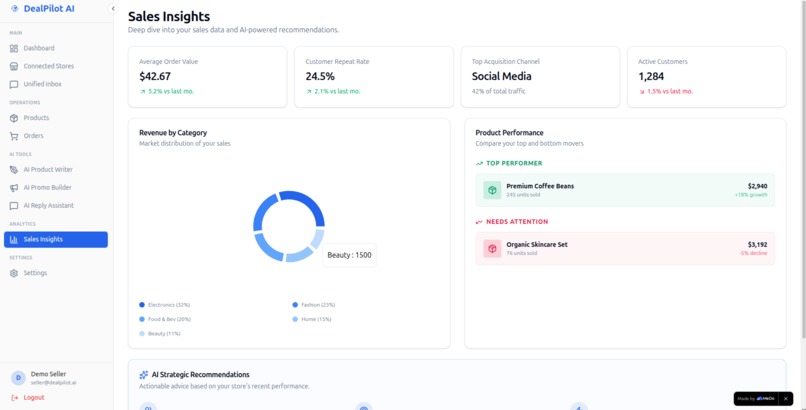Click '42% of total traffic' text
Viewport: 806px width, 410px height.
tap(499, 91)
